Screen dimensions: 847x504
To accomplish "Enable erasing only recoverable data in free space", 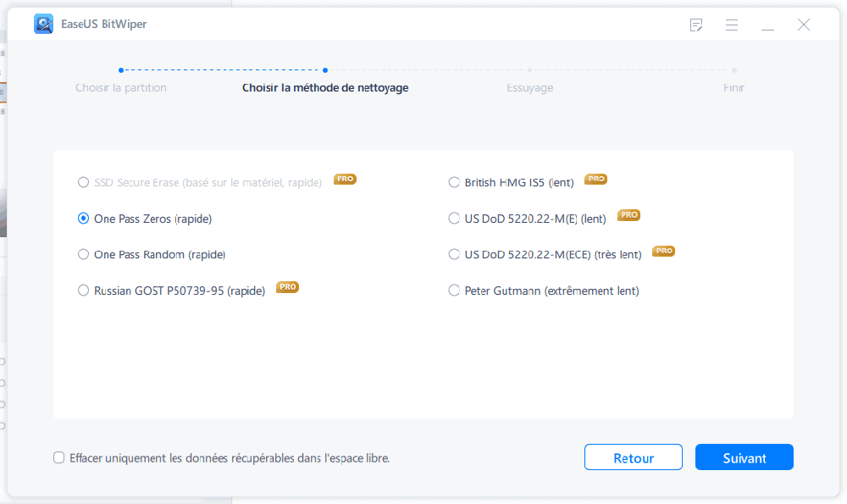I will 58,457.
